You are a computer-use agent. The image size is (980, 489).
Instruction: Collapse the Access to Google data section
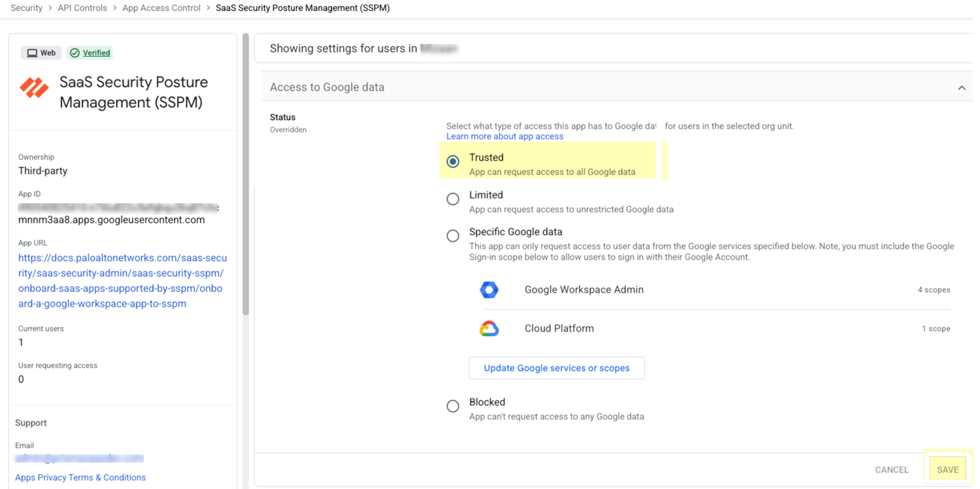962,87
